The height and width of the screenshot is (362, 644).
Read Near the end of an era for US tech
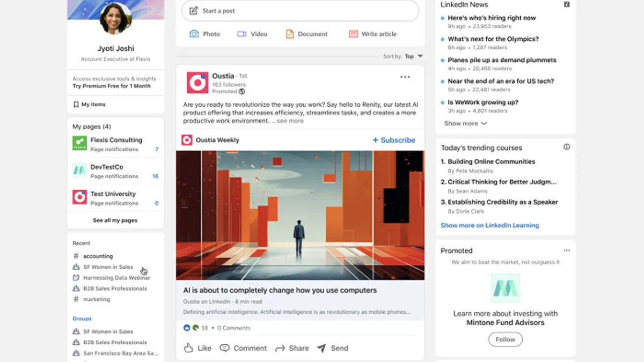(501, 82)
